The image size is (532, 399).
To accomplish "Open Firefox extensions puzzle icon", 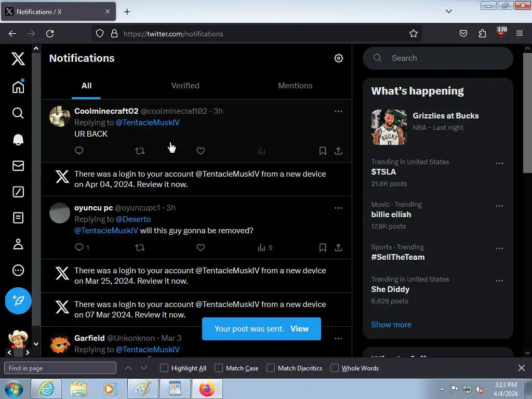I will tap(482, 34).
